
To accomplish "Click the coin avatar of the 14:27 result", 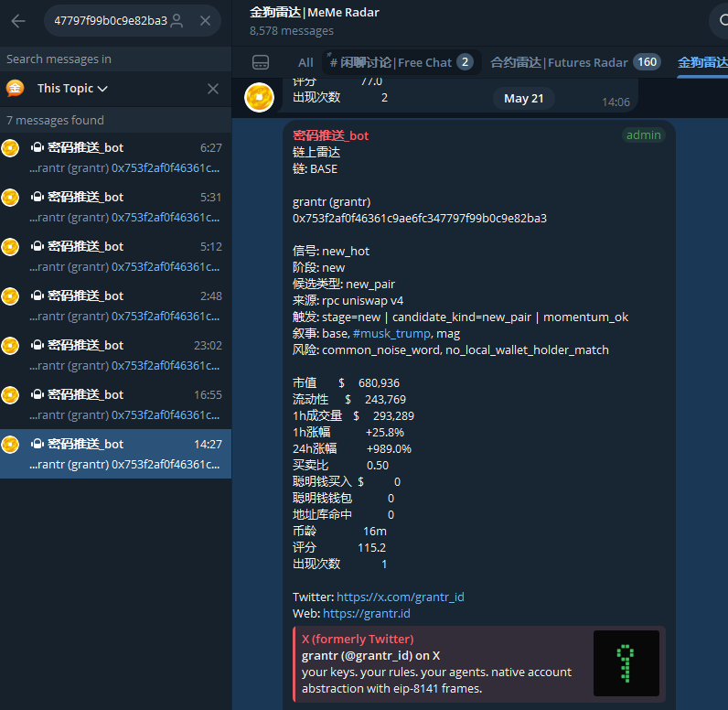I will [x=10, y=445].
